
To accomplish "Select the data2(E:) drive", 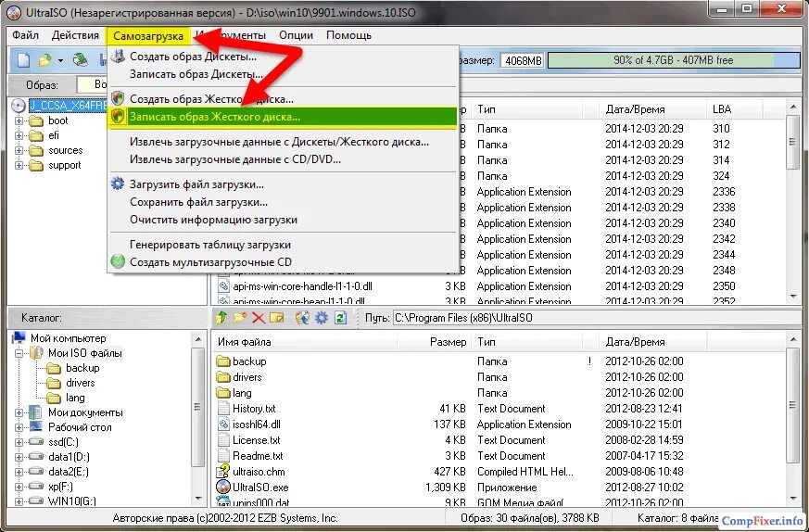I will click(68, 472).
